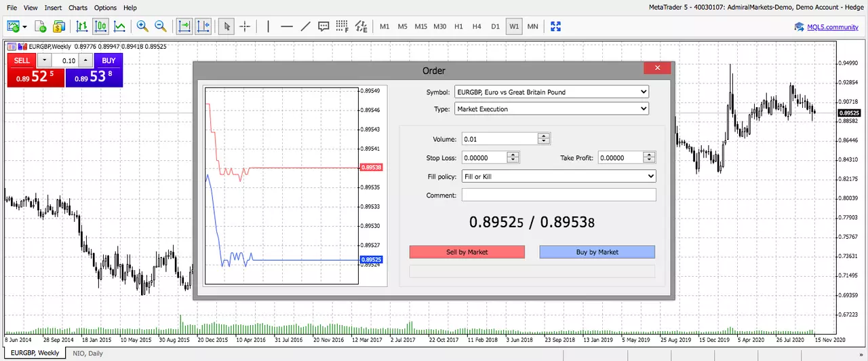868x361 pixels.
Task: Open the View menu
Action: click(31, 7)
